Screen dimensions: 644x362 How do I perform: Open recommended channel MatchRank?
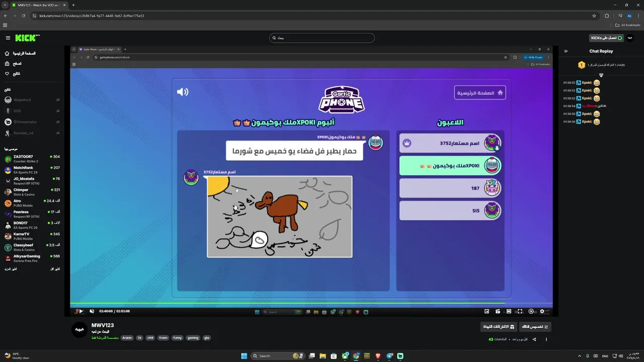pyautogui.click(x=32, y=170)
